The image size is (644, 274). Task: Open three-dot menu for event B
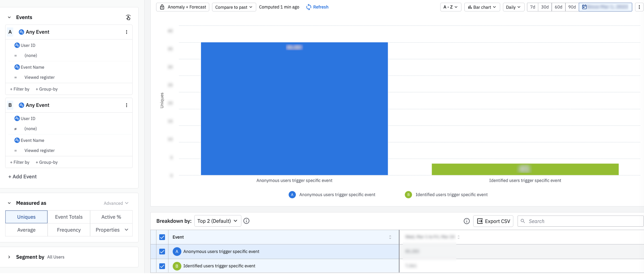coord(126,105)
